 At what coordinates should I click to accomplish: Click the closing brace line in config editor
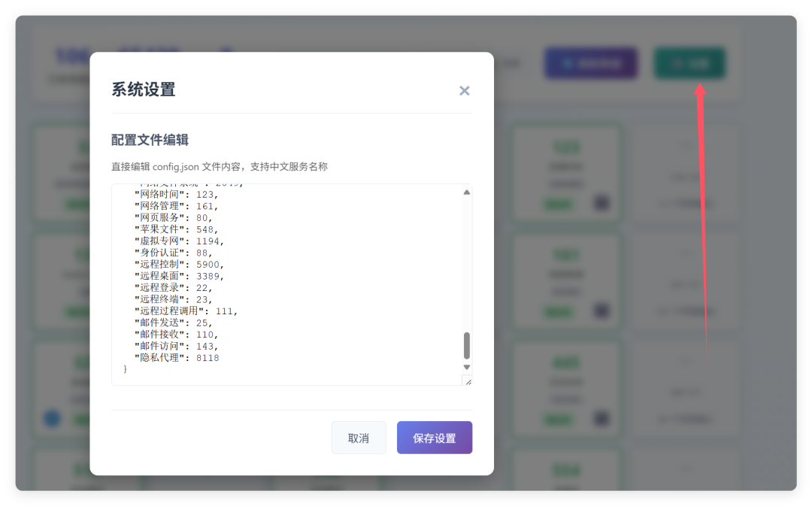click(x=125, y=368)
